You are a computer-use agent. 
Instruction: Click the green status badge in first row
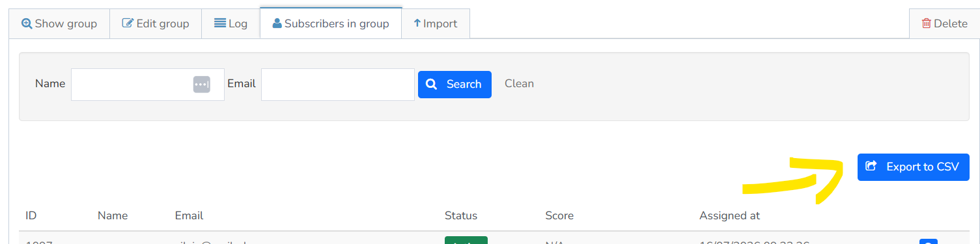tap(466, 241)
